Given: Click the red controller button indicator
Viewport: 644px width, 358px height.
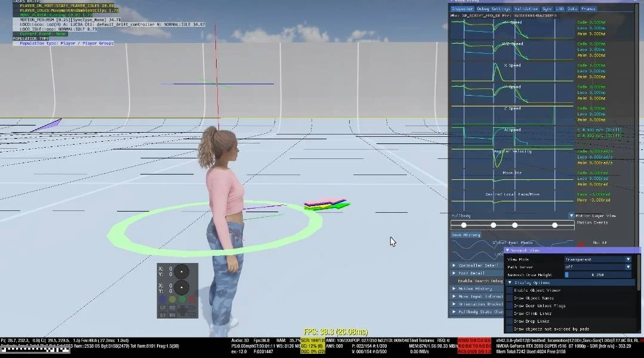Looking at the screenshot, I should click(192, 299).
